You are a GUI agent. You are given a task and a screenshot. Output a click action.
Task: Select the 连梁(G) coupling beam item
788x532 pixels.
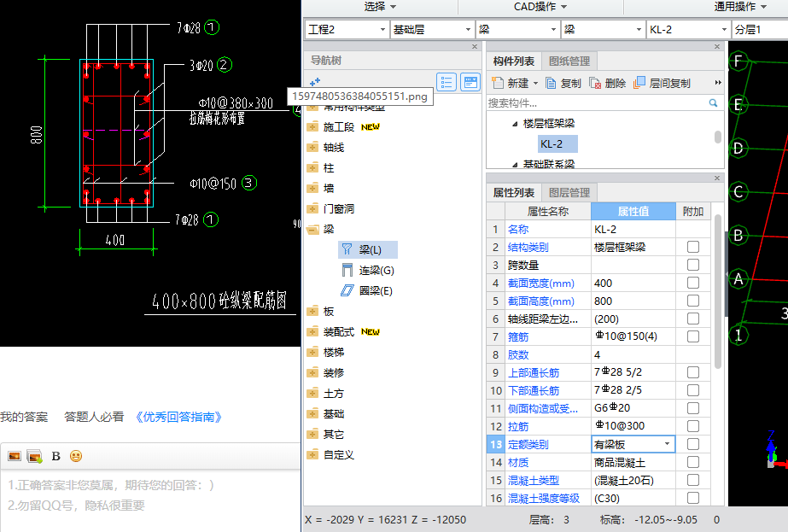[368, 271]
